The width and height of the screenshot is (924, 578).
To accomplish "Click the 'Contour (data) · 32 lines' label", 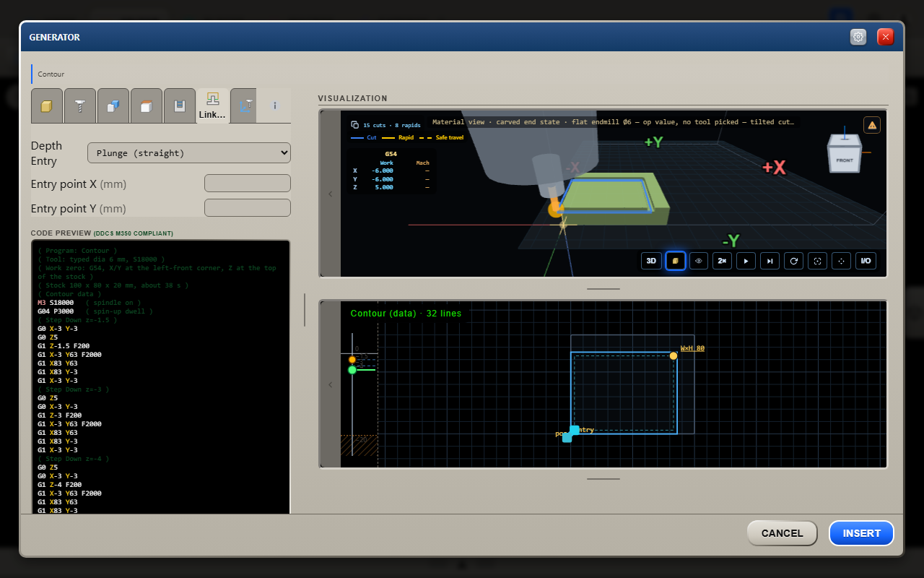I will click(406, 314).
